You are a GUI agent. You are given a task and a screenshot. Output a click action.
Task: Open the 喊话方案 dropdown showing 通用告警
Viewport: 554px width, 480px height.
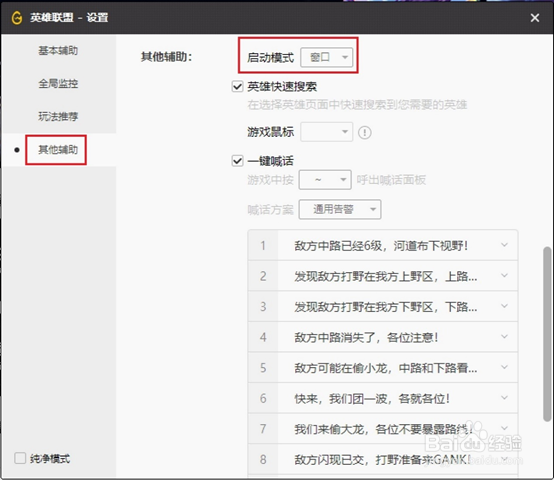pyautogui.click(x=340, y=209)
